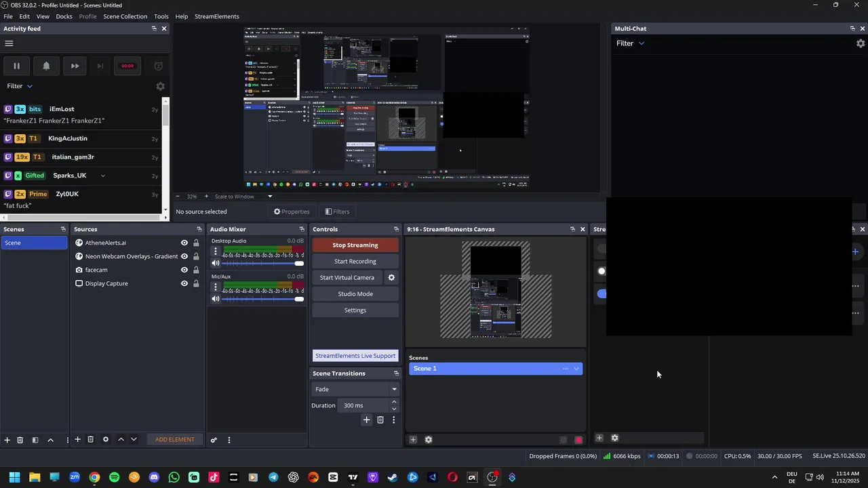Hide the facecam source
Viewport: 868px width, 488px height.
point(184,270)
